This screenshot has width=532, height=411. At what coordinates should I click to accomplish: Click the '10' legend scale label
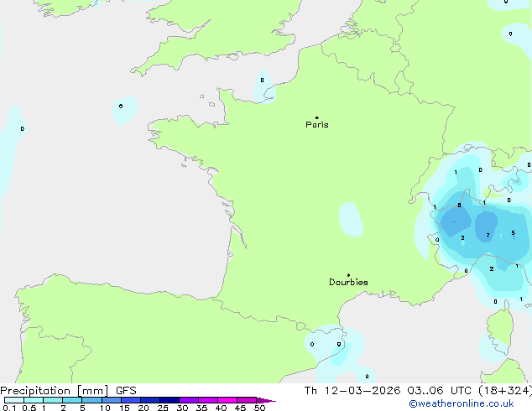(105, 408)
